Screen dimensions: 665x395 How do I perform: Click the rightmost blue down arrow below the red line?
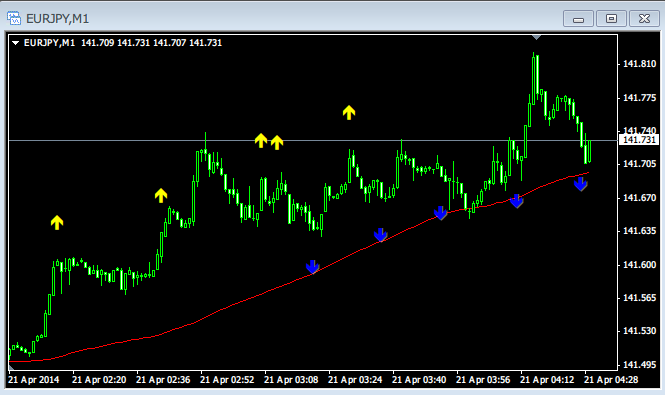pyautogui.click(x=580, y=184)
